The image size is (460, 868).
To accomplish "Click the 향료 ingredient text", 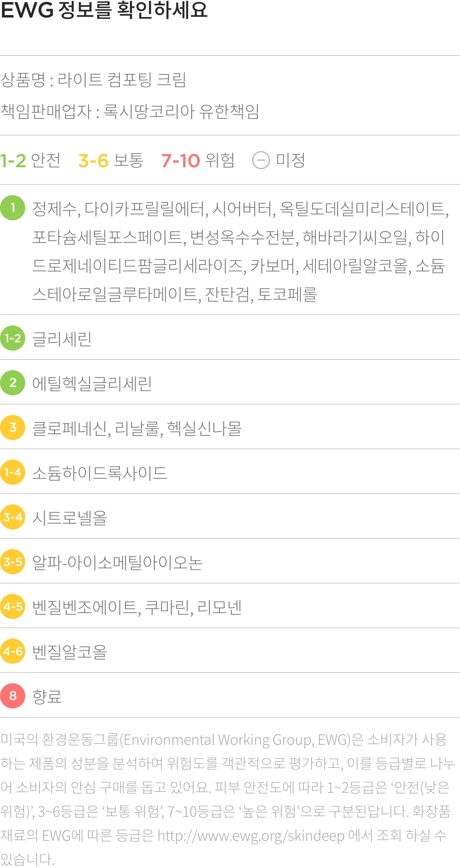I will [47, 697].
